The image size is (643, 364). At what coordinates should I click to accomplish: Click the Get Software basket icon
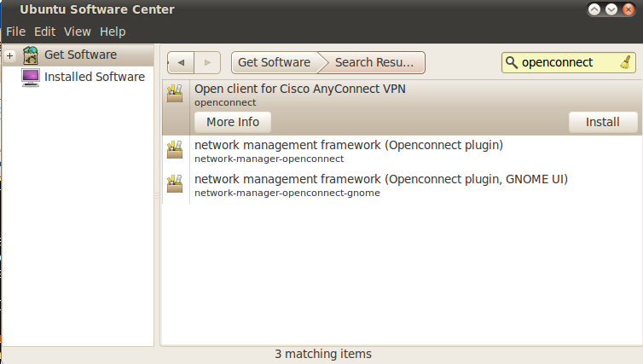[31, 55]
